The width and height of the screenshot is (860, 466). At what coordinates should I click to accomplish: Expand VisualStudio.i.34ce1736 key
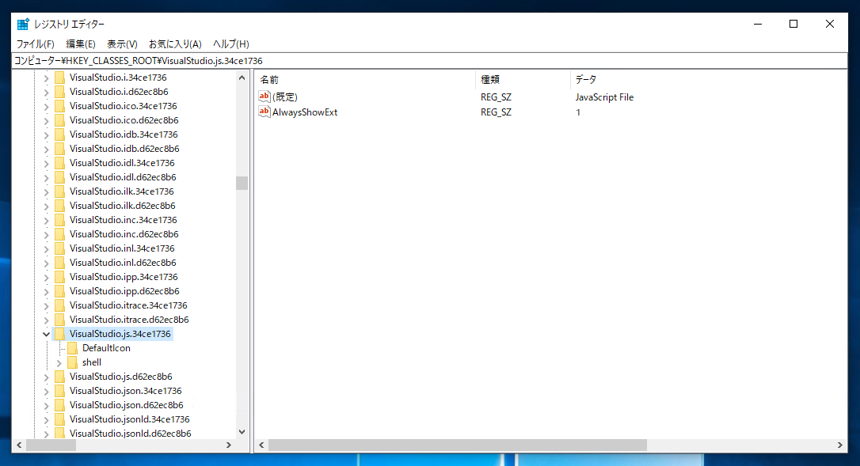tap(46, 78)
